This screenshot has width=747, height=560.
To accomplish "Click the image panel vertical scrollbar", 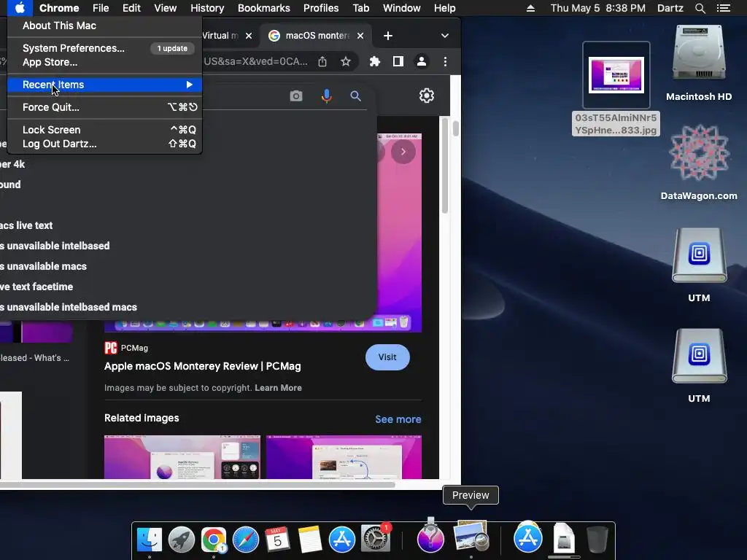I will point(444,166).
